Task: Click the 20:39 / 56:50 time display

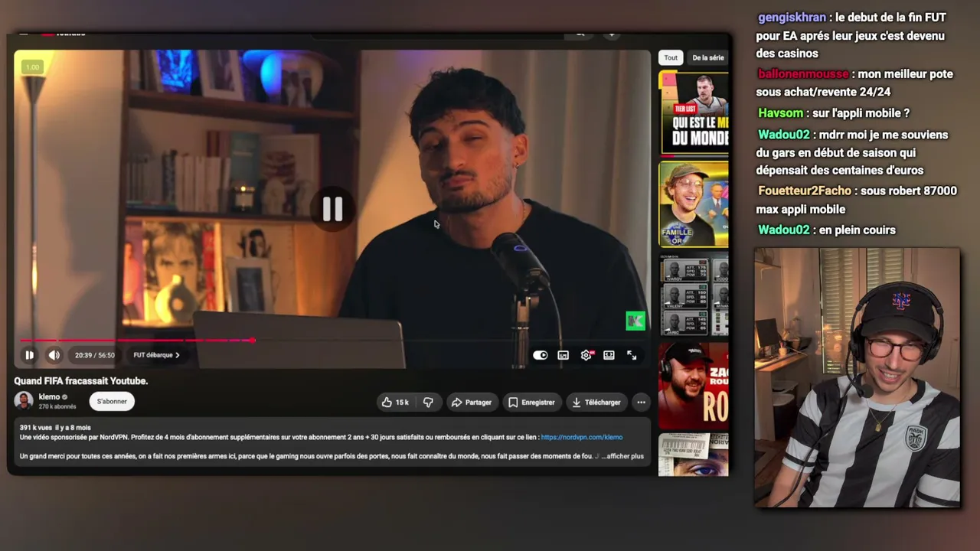Action: [x=95, y=355]
